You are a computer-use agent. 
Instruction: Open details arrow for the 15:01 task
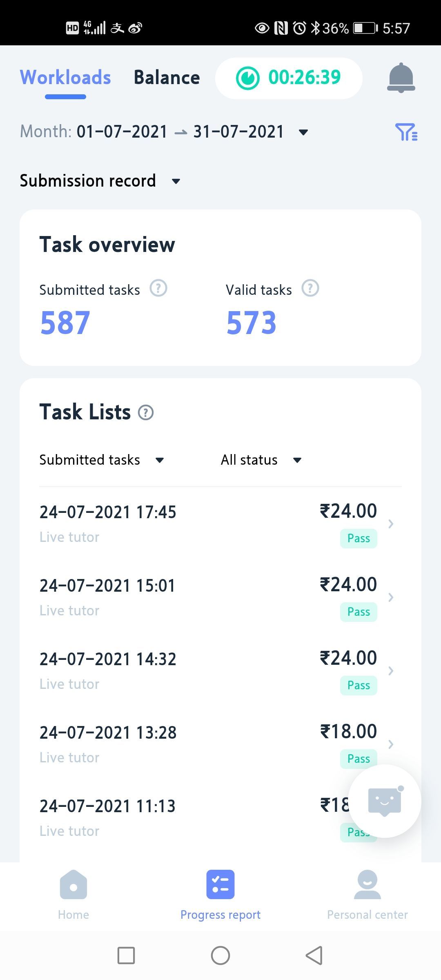[391, 597]
